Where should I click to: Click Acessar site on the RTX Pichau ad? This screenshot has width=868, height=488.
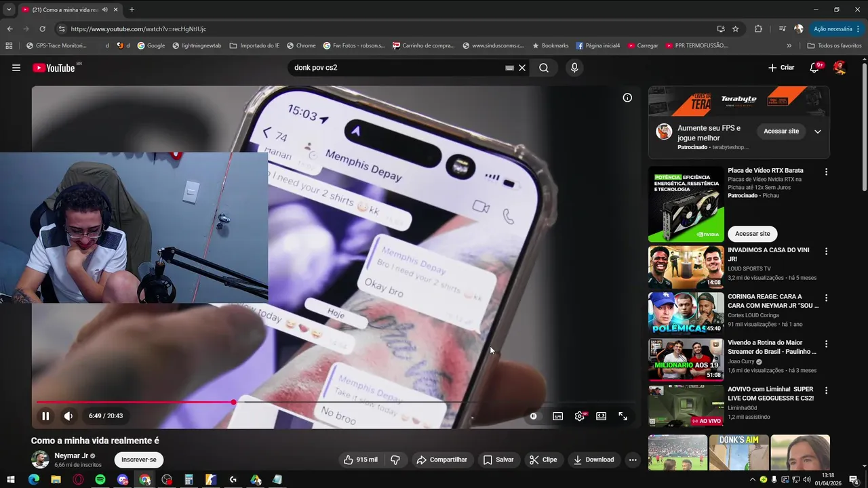pos(753,234)
